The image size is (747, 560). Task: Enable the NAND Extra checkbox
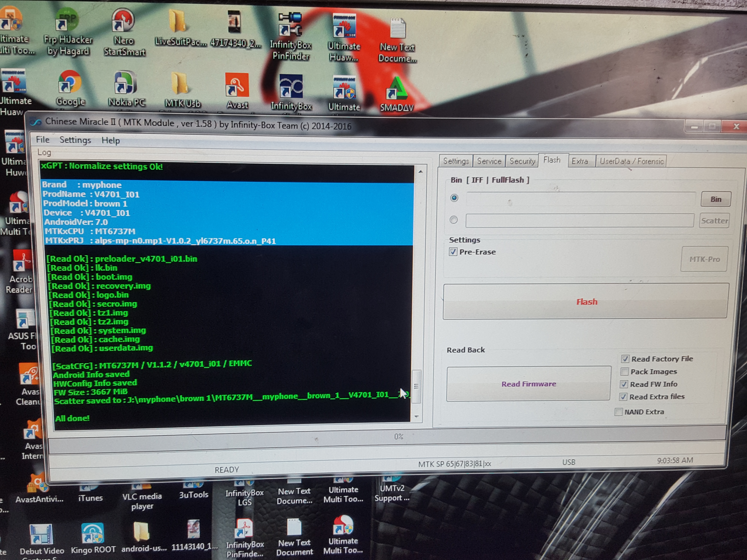(618, 412)
